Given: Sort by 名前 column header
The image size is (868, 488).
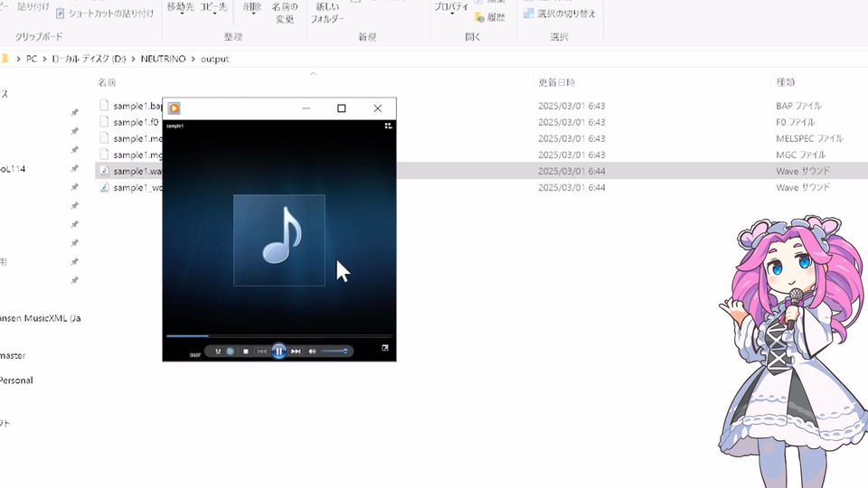Looking at the screenshot, I should (x=107, y=82).
